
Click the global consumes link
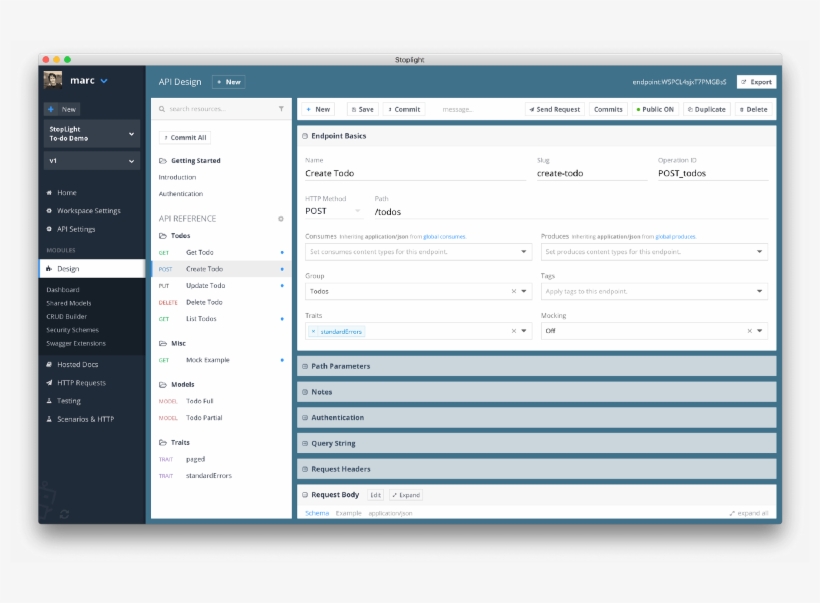pyautogui.click(x=444, y=237)
